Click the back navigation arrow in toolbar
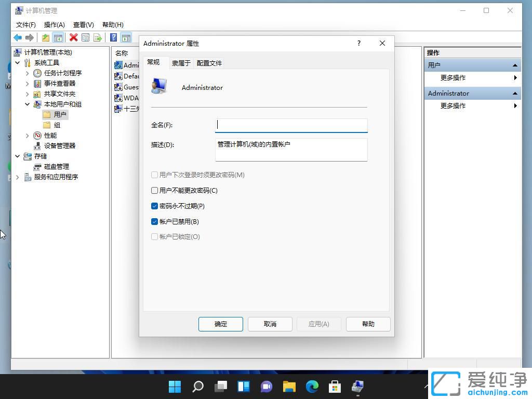This screenshot has width=532, height=399. [17, 37]
